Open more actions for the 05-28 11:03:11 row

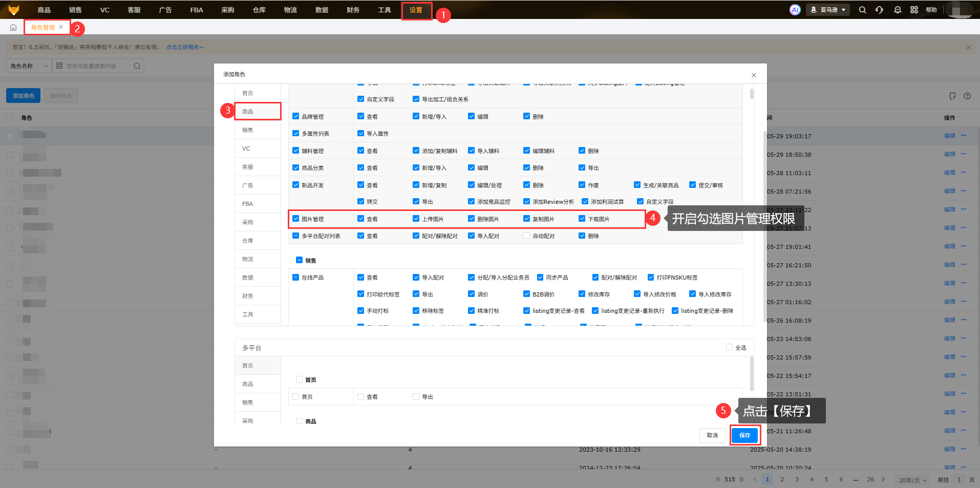tap(964, 173)
